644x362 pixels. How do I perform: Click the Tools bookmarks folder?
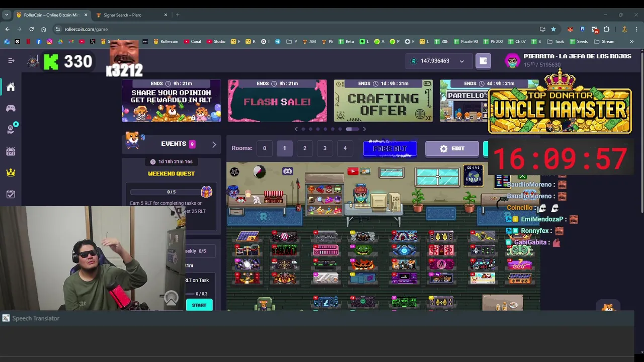556,41
